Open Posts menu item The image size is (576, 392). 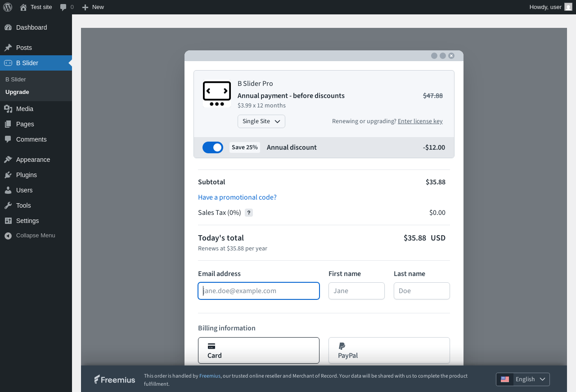click(x=36, y=48)
